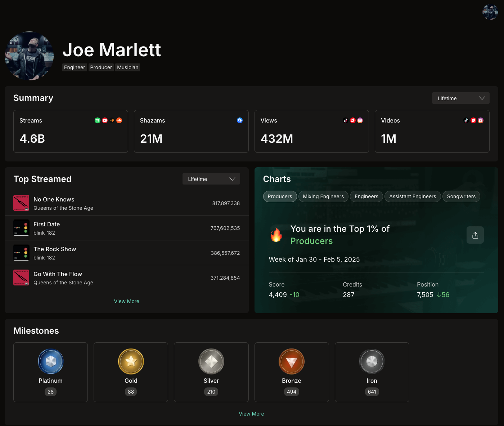Click stream count 371,284,854
The image size is (504, 426).
pyautogui.click(x=225, y=278)
